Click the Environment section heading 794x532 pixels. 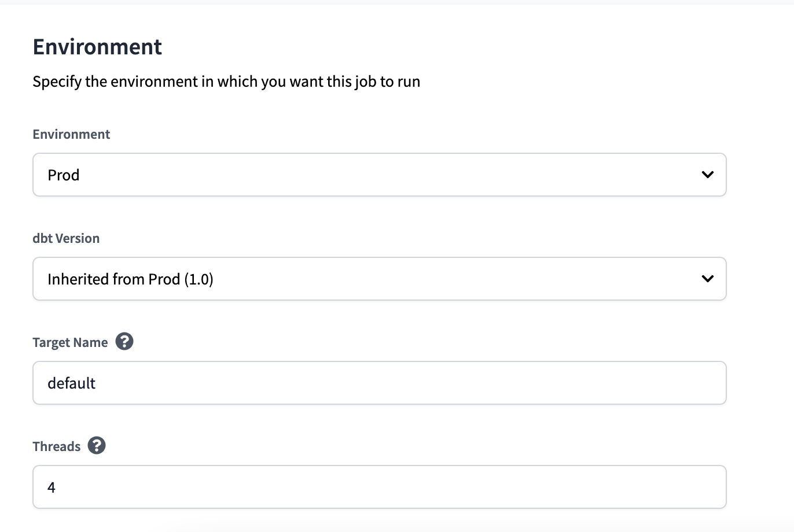[x=97, y=46]
